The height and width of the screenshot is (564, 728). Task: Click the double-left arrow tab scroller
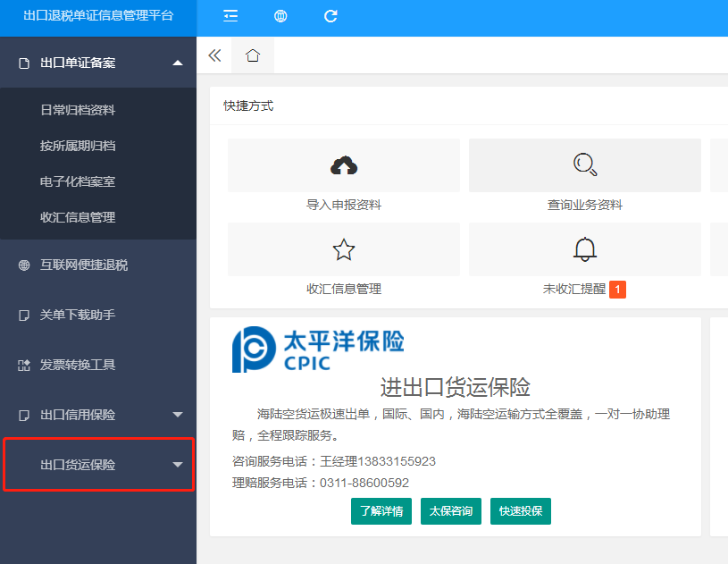click(214, 55)
